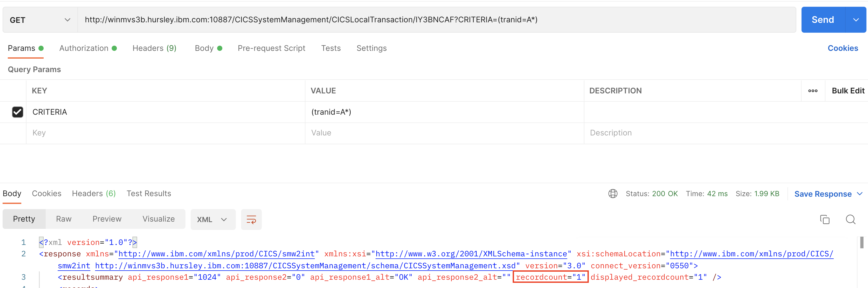
Task: Open the Save Response dropdown
Action: tap(859, 194)
